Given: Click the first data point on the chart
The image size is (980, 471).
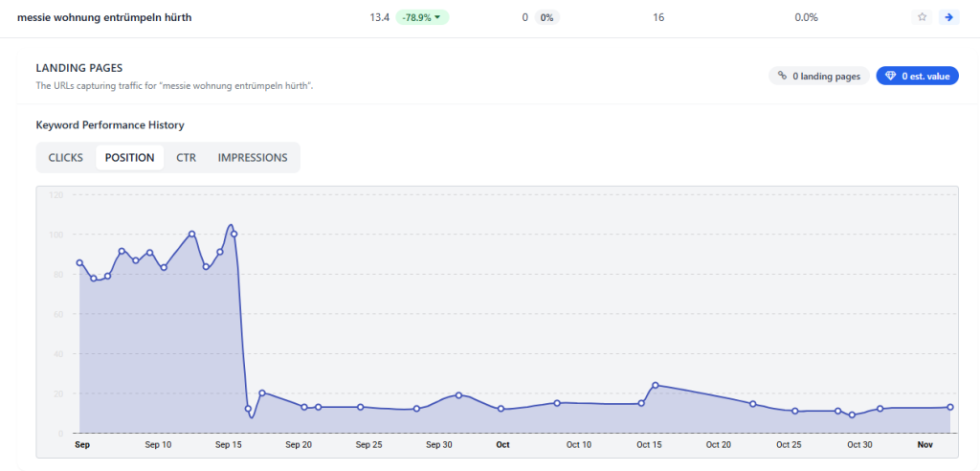Looking at the screenshot, I should click(x=79, y=262).
